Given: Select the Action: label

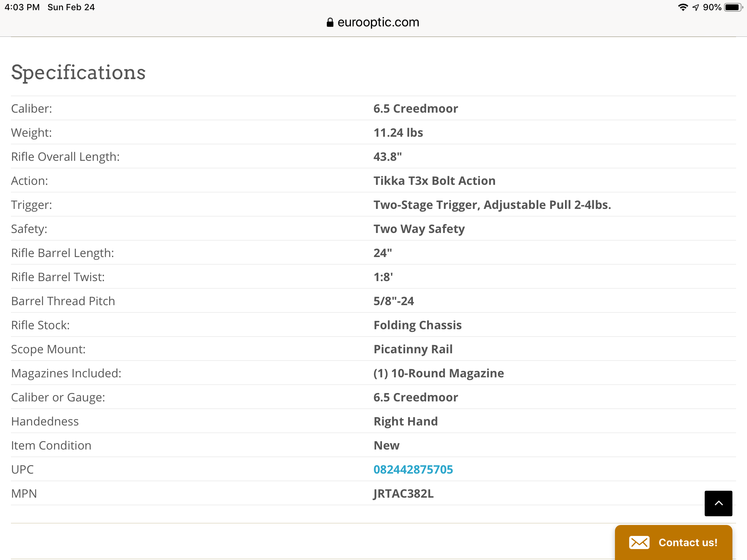Looking at the screenshot, I should [30, 180].
